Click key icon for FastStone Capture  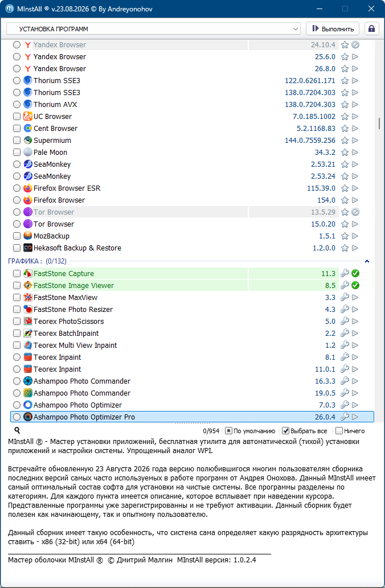coord(345,274)
